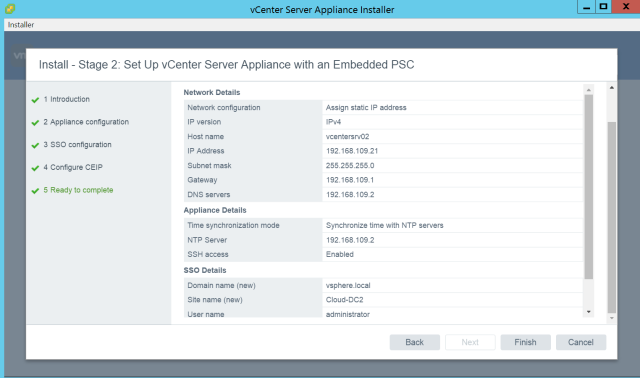Minimize the installer window
This screenshot has width=640, height=378.
[587, 7]
